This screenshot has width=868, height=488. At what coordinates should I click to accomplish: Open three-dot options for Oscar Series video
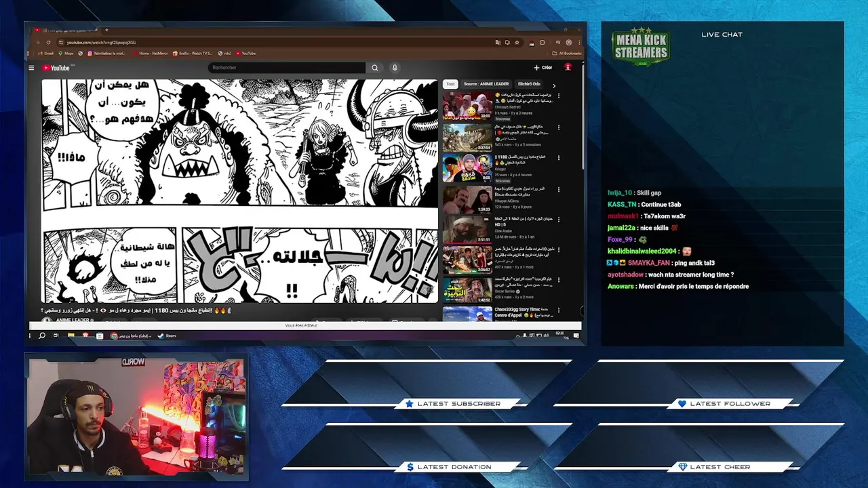point(559,281)
